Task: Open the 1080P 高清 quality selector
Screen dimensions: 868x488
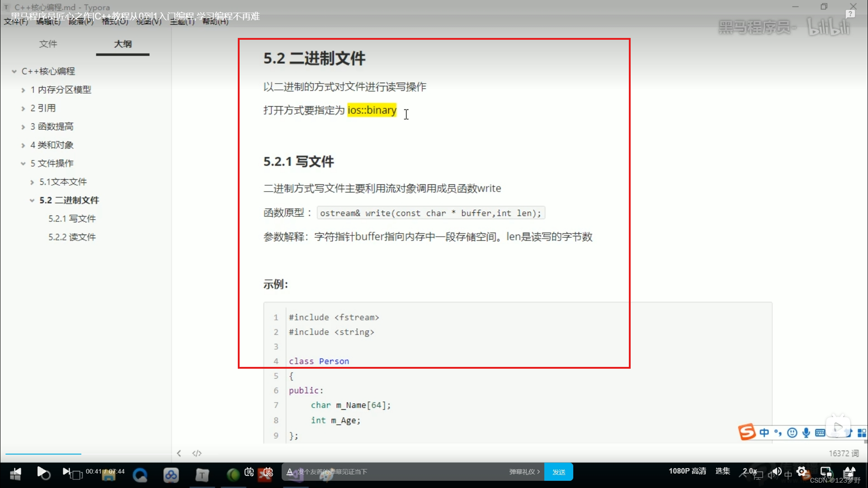Action: [687, 471]
